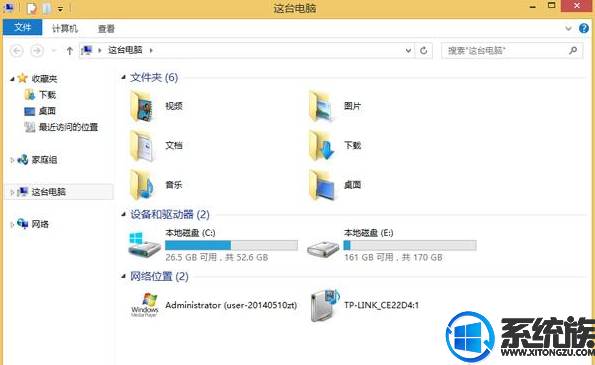Switch to the 查看 view ribbon tab
Image resolution: width=595 pixels, height=365 pixels.
pos(106,28)
